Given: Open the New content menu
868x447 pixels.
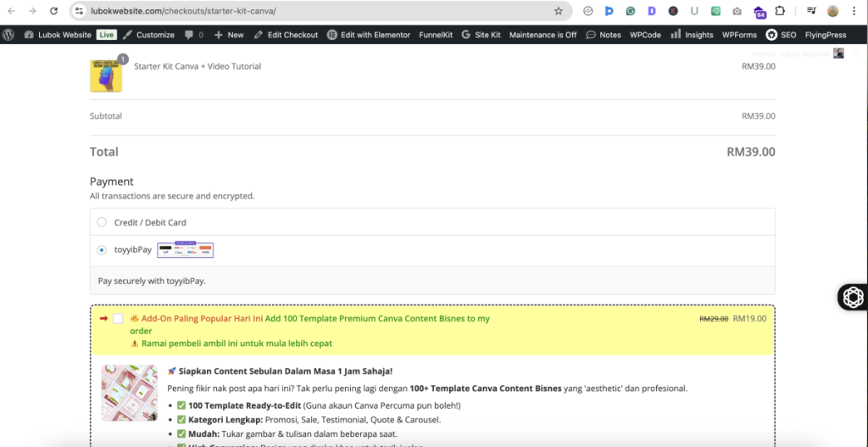Looking at the screenshot, I should click(229, 35).
